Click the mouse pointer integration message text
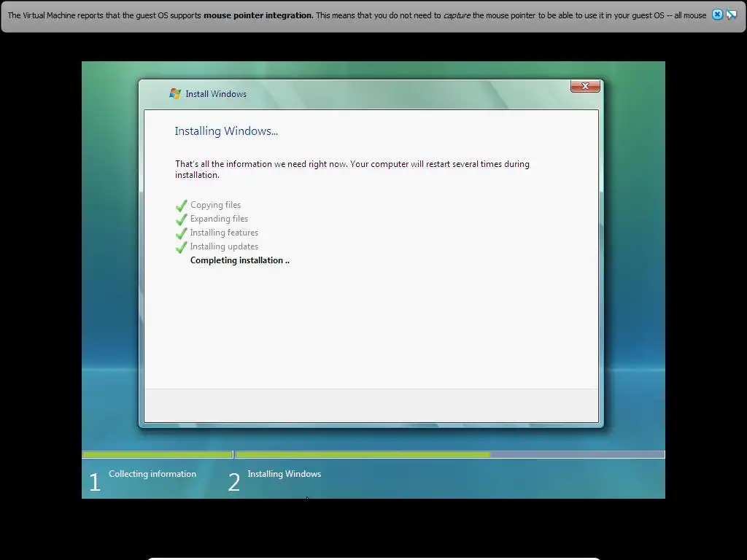 click(x=357, y=15)
